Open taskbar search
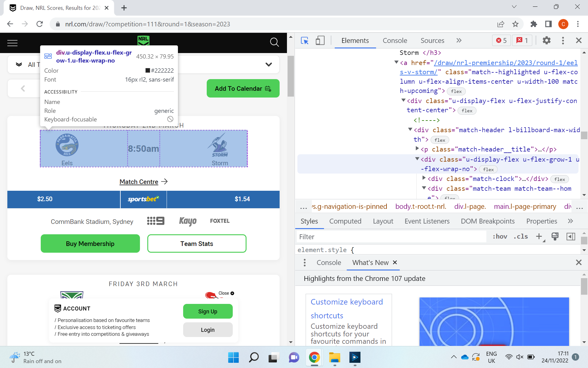This screenshot has height=368, width=588. tap(254, 357)
